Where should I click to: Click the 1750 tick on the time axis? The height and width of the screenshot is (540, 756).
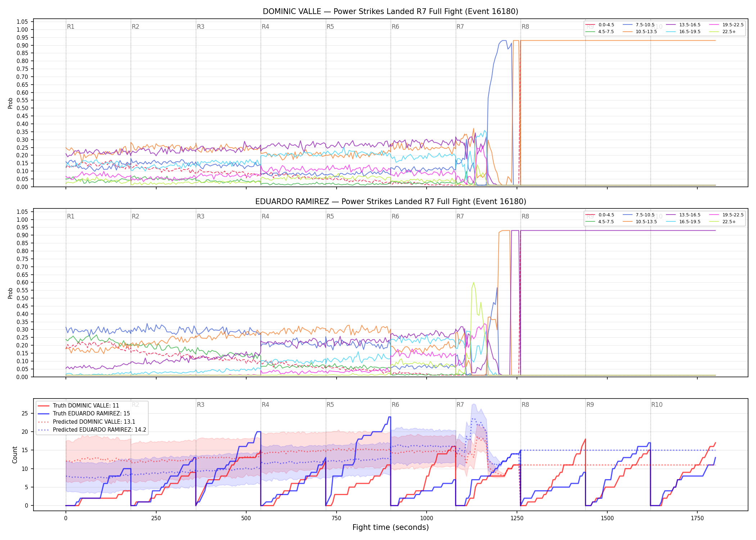[697, 518]
